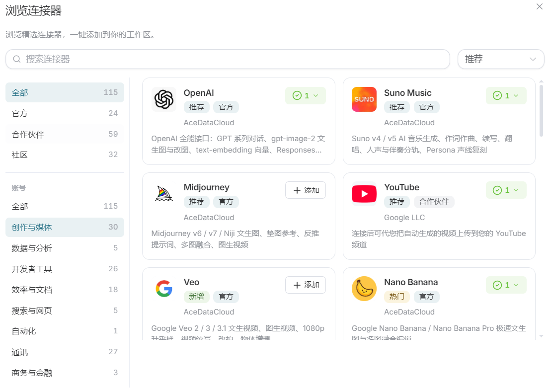Open the Suno Music connected accounts dropdown
This screenshot has width=551, height=392.
point(506,95)
